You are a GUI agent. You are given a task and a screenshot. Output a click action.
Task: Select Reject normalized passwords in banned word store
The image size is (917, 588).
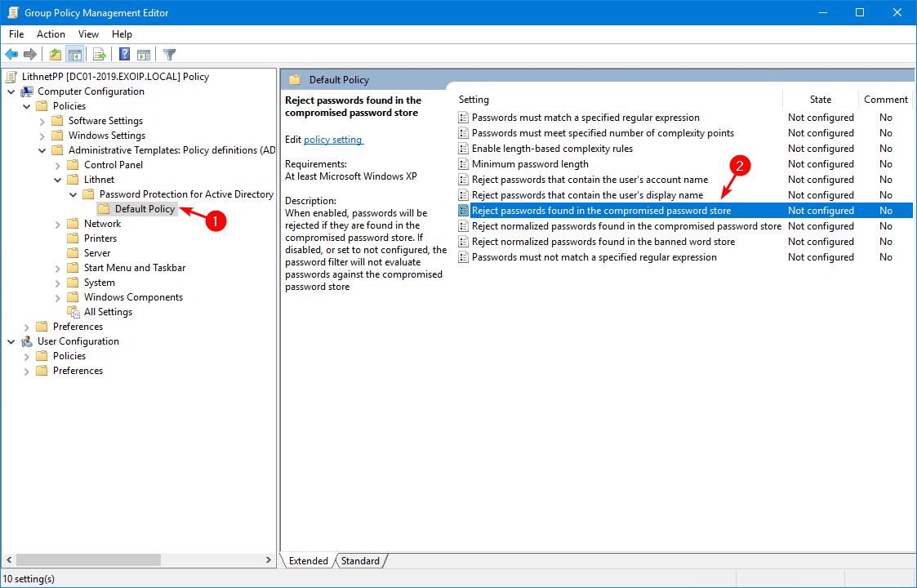[603, 242]
